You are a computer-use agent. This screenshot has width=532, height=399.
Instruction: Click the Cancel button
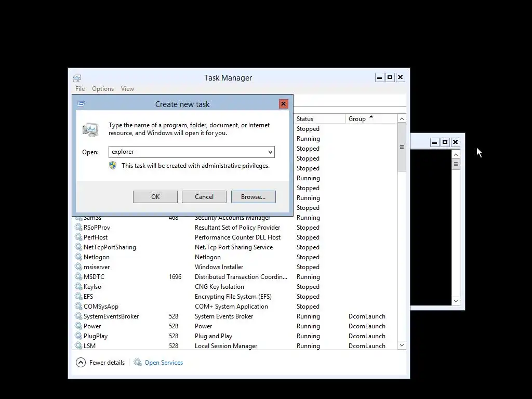204,197
